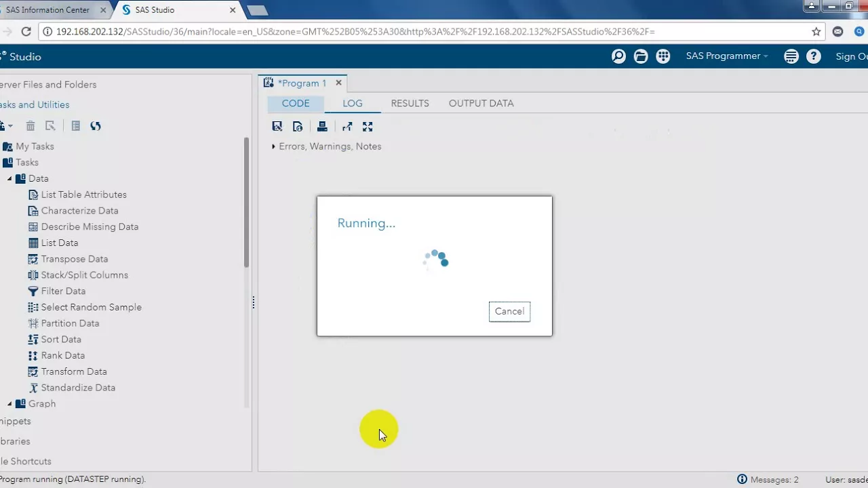This screenshot has height=488, width=868.
Task: Click the save log icon in LOG toolbar
Action: pyautogui.click(x=277, y=127)
